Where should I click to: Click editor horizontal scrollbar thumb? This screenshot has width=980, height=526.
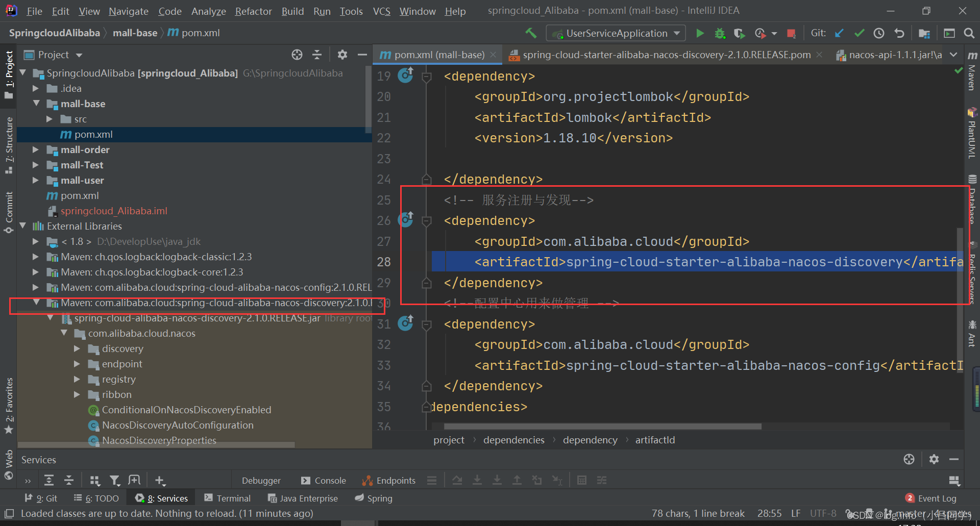click(x=602, y=427)
